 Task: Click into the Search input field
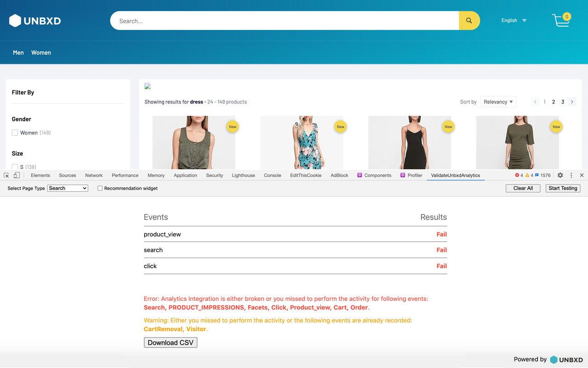point(285,21)
